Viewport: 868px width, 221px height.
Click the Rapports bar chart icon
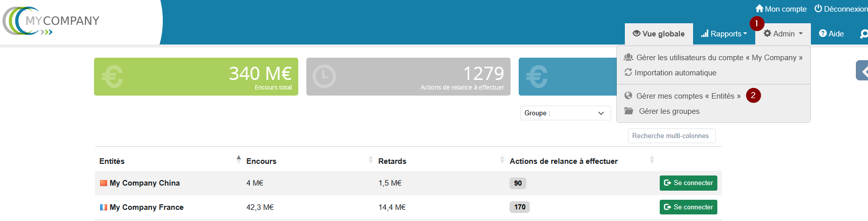tap(705, 34)
